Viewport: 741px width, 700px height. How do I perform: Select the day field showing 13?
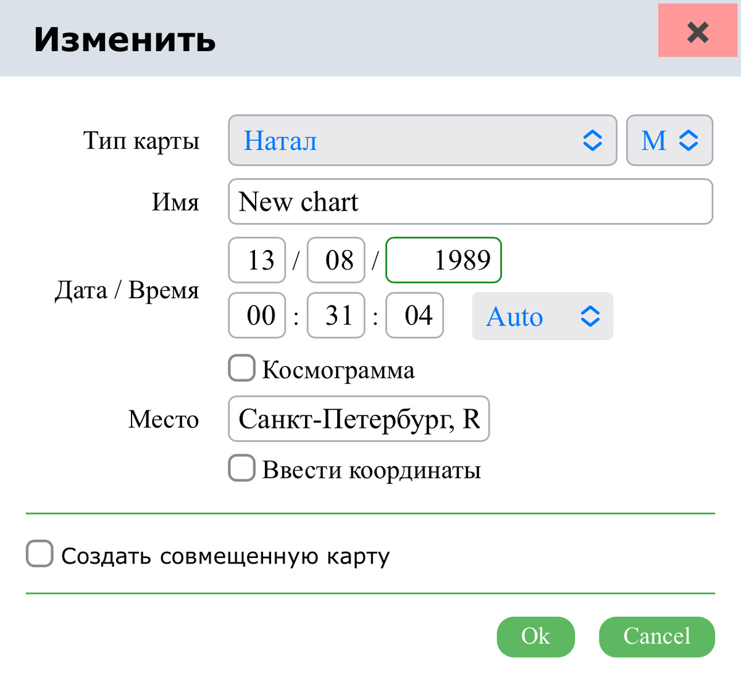click(256, 260)
